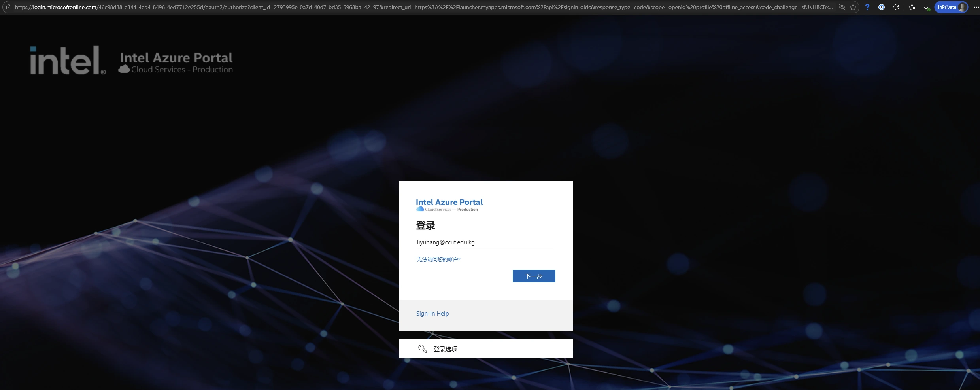
Task: Click the tracking prevention crossed-eye icon
Action: (x=842, y=7)
